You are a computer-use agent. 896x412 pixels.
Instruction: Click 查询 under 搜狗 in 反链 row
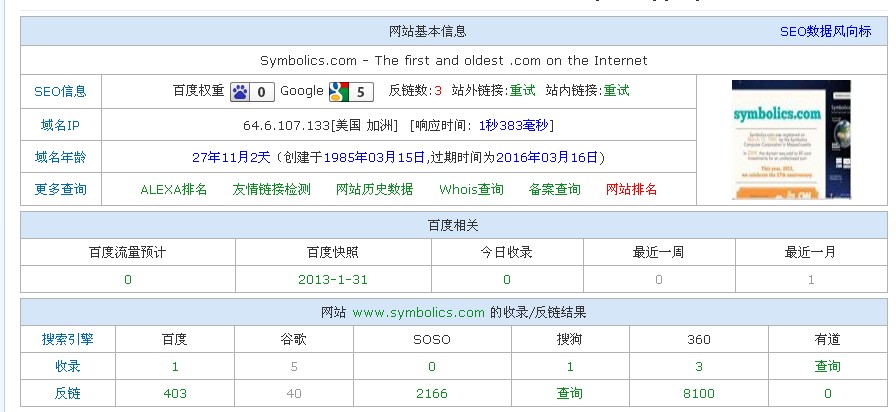(570, 394)
